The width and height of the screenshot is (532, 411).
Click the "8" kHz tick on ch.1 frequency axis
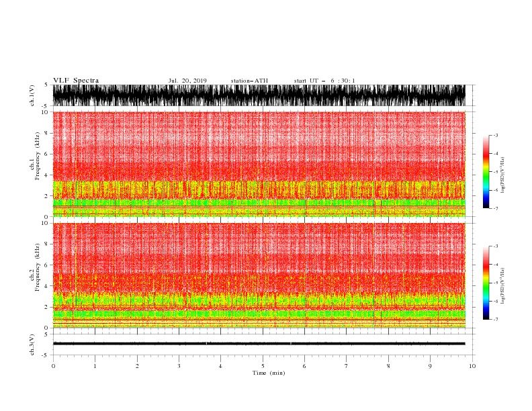pyautogui.click(x=46, y=133)
